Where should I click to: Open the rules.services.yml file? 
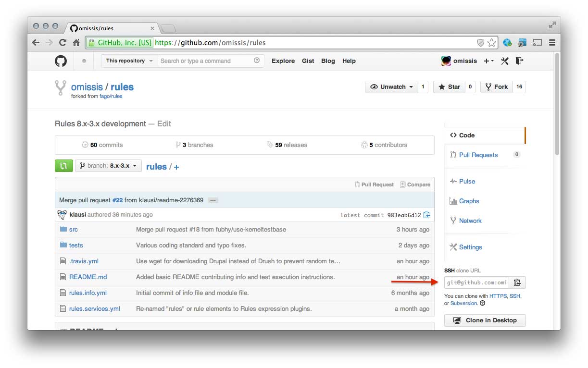tap(95, 309)
